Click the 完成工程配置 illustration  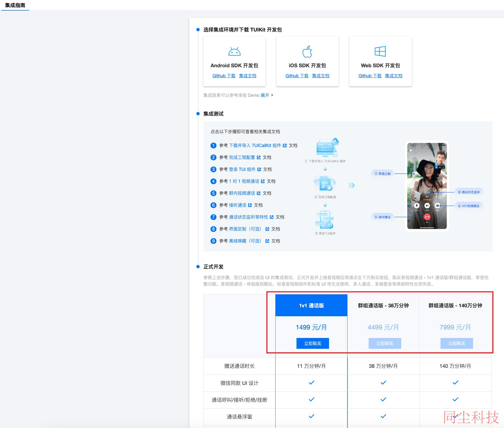pyautogui.click(x=325, y=184)
